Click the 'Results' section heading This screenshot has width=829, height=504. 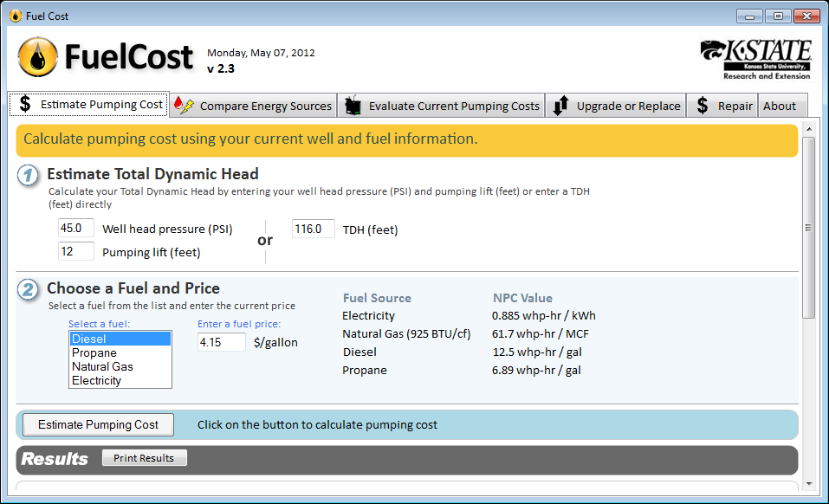click(55, 459)
